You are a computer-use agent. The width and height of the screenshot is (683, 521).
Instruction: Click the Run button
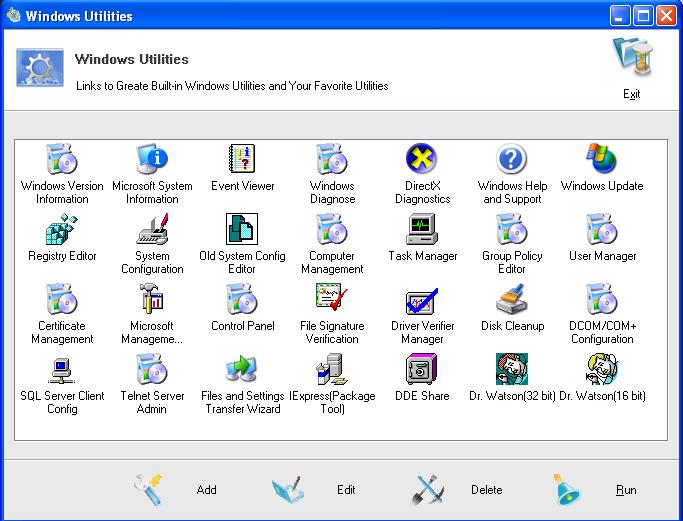[626, 490]
